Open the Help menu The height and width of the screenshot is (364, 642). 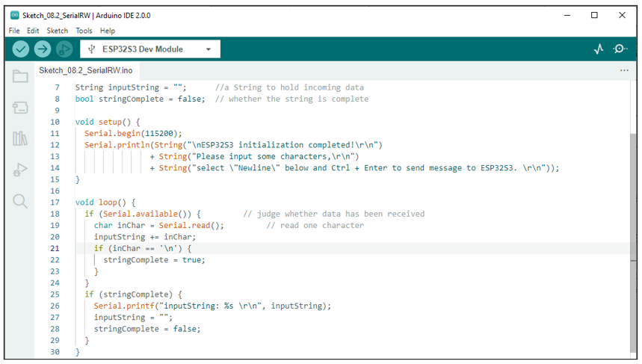pos(108,31)
